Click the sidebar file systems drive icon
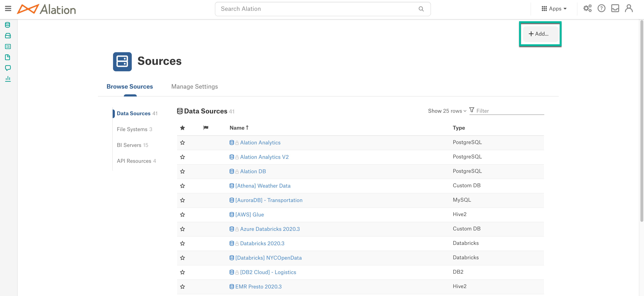The height and width of the screenshot is (296, 644). tap(8, 36)
